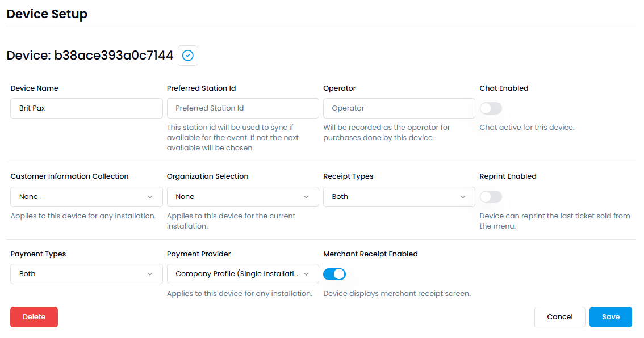644x338 pixels.
Task: Disable the Merchant Receipt Enabled toggle
Action: (334, 274)
